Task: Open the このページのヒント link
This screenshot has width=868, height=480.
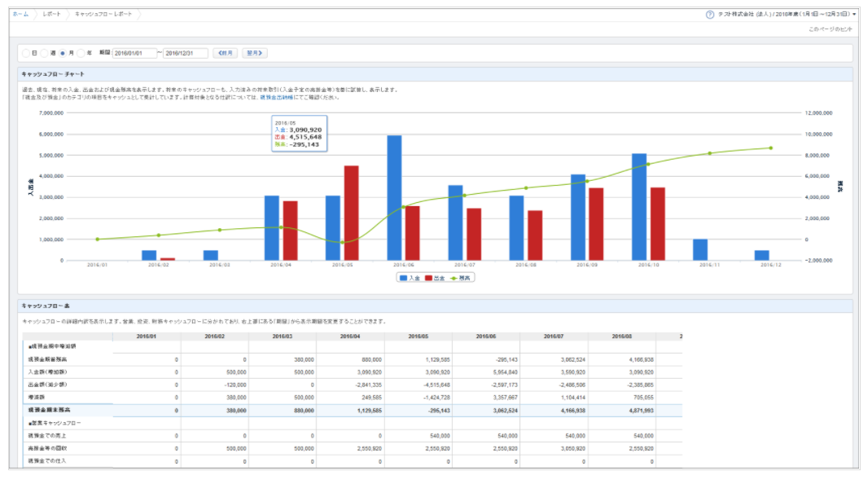Action: (x=831, y=29)
